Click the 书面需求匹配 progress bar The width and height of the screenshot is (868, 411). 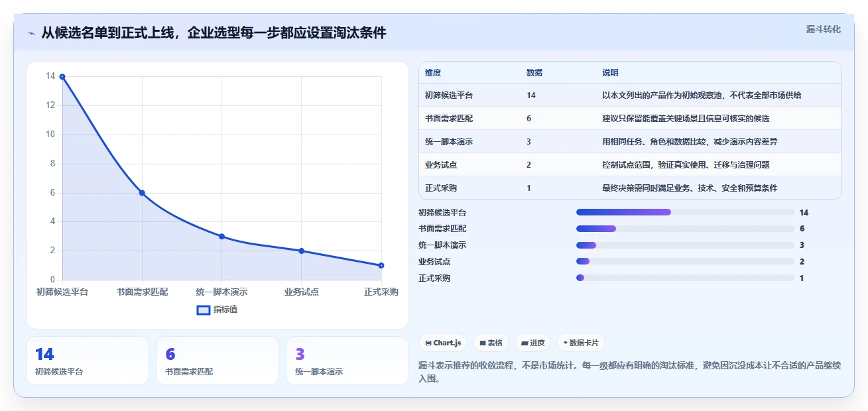click(x=685, y=229)
